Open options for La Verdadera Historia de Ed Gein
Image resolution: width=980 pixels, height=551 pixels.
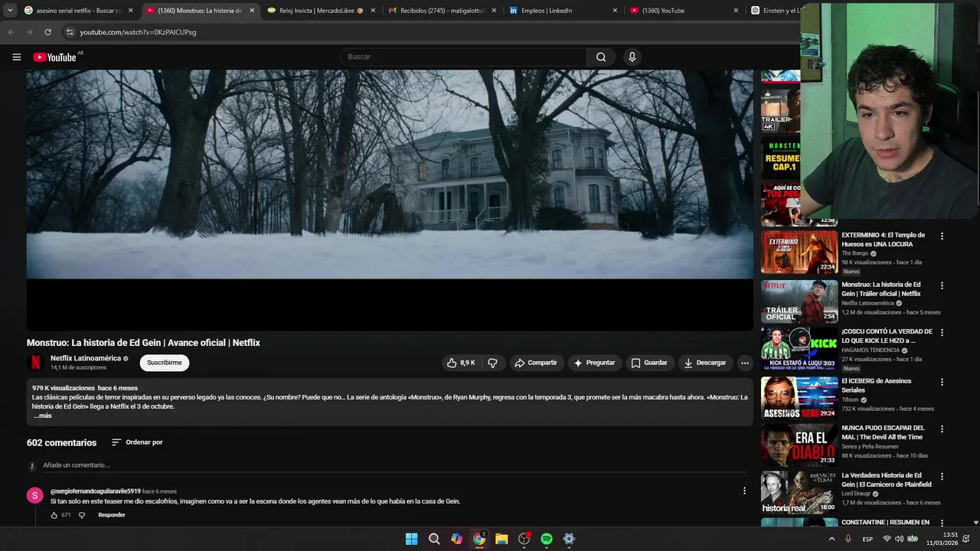tap(942, 477)
